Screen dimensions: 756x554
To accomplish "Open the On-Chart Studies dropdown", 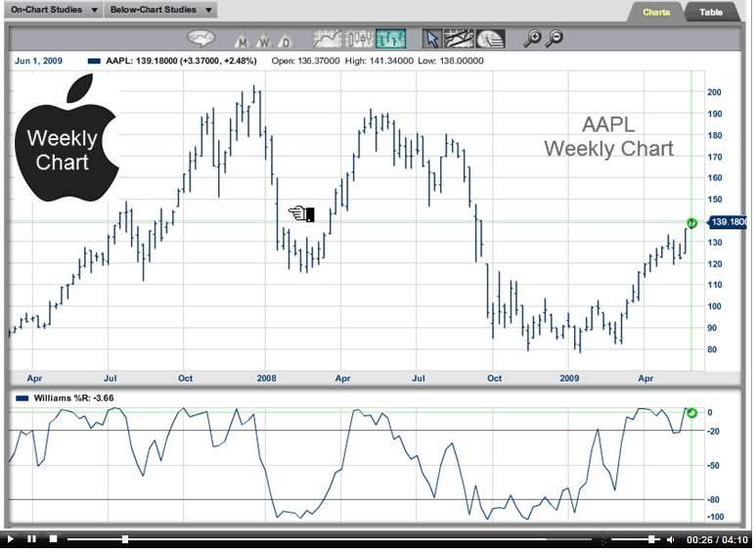I will pyautogui.click(x=54, y=10).
